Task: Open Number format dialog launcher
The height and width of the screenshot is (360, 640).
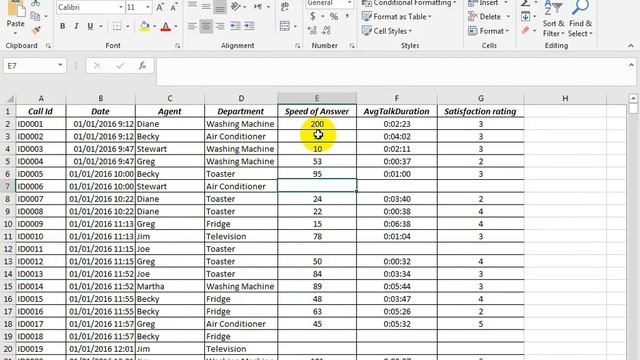Action: pyautogui.click(x=352, y=46)
